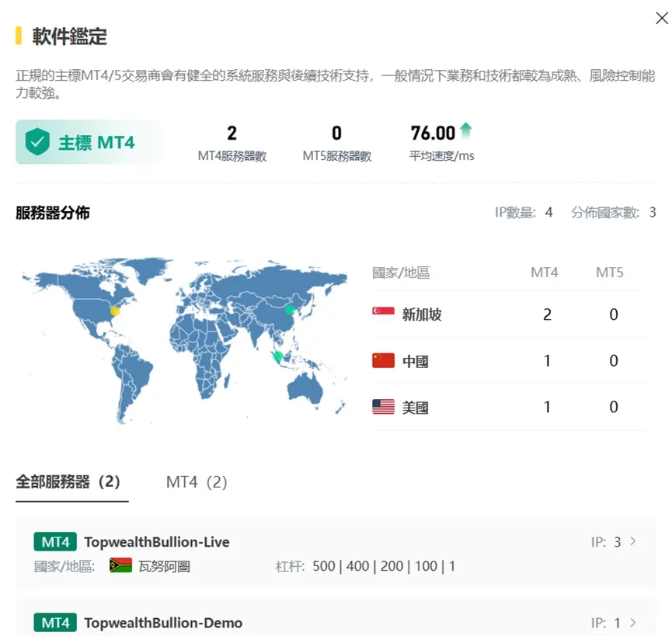The width and height of the screenshot is (672, 636).
Task: Click the 國家/地區 column header
Action: pos(401,273)
